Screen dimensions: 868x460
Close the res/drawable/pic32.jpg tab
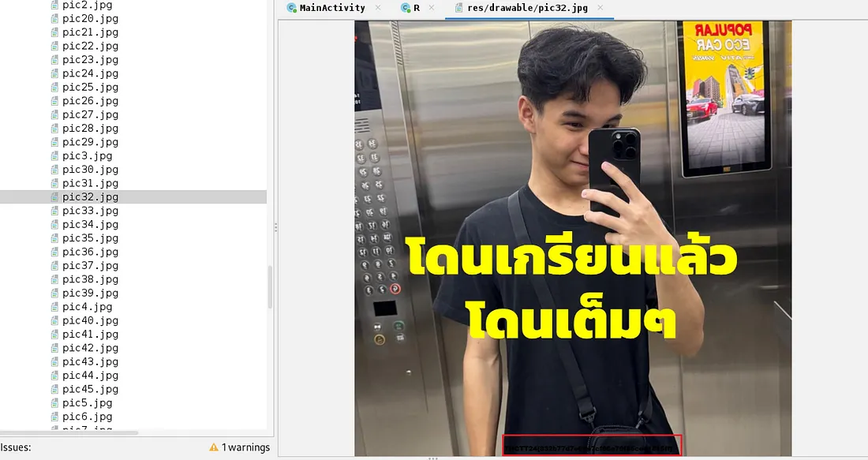(600, 8)
